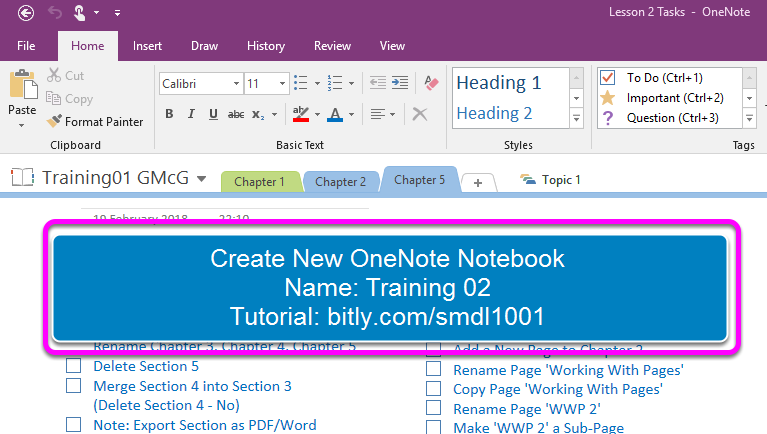Apply blue font color
The height and width of the screenshot is (434, 767).
tap(335, 114)
